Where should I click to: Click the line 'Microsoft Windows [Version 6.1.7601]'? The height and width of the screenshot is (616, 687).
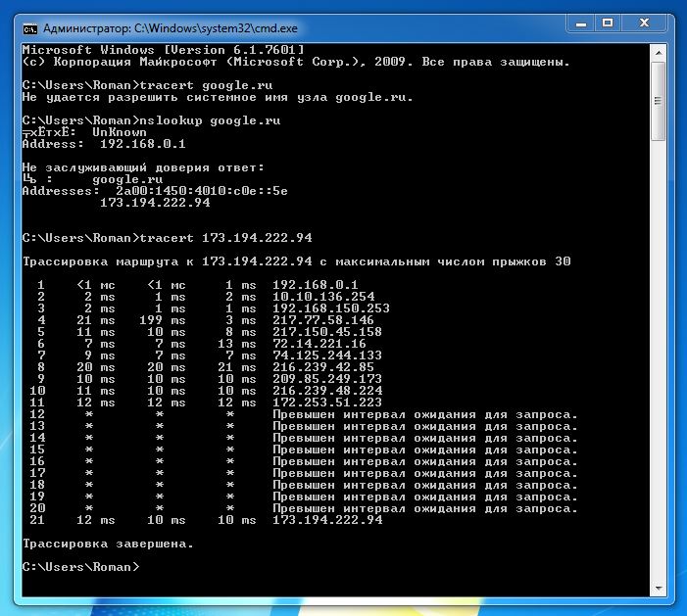(163, 50)
